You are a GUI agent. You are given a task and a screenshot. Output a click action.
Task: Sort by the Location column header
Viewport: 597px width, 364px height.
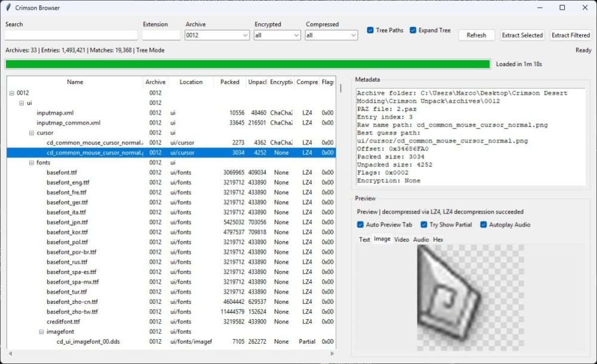click(191, 82)
